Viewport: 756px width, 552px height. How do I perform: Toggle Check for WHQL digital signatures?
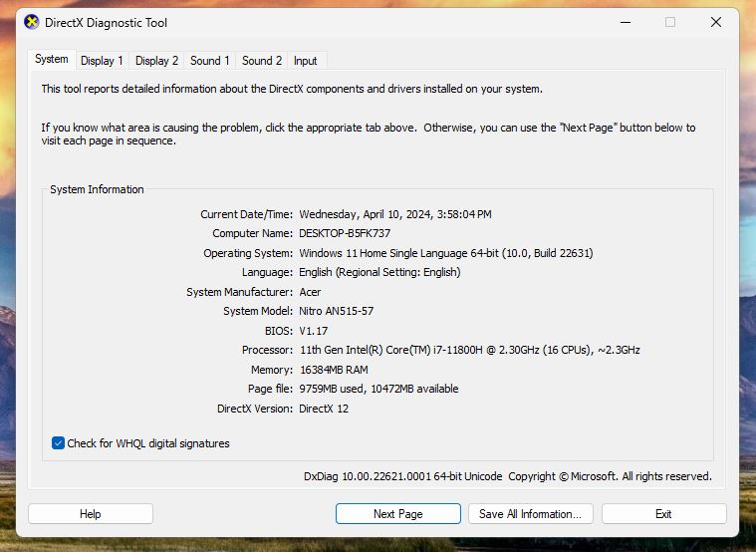(x=59, y=443)
